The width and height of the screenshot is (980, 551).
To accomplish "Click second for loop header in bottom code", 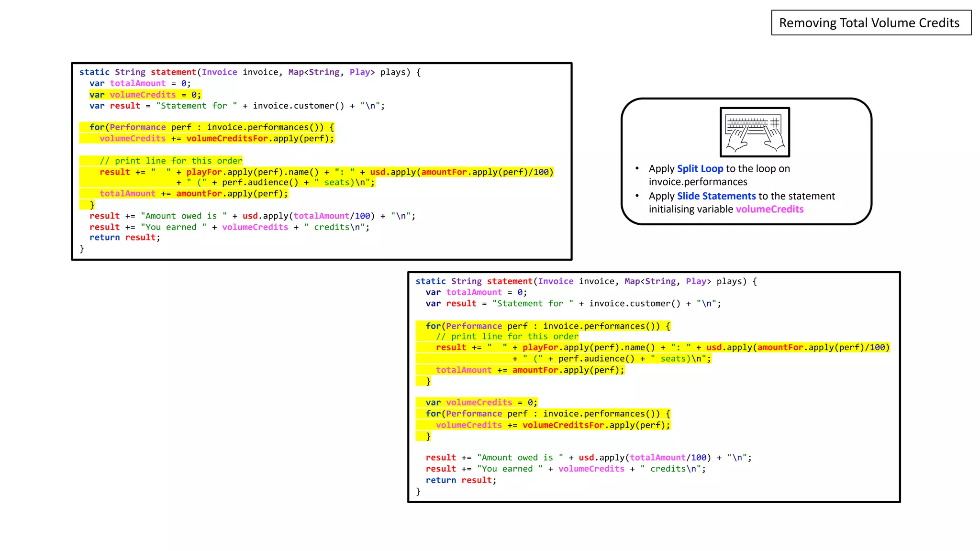I will 547,414.
